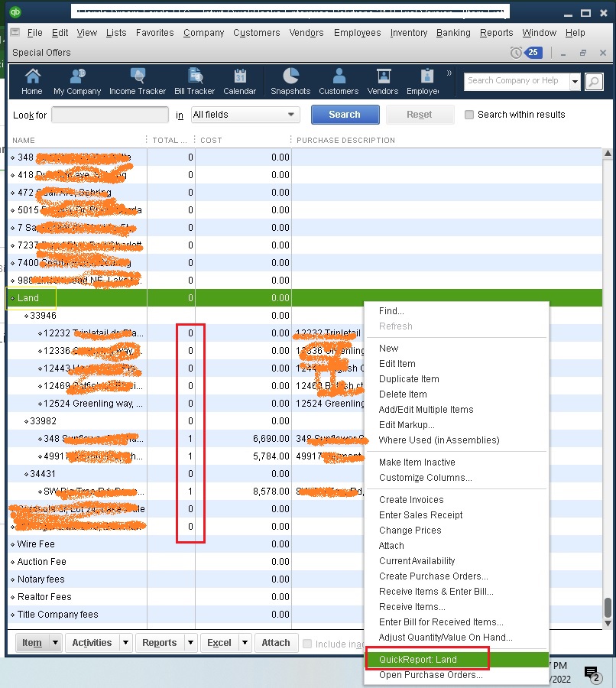Open the Vendors center icon

(x=383, y=81)
